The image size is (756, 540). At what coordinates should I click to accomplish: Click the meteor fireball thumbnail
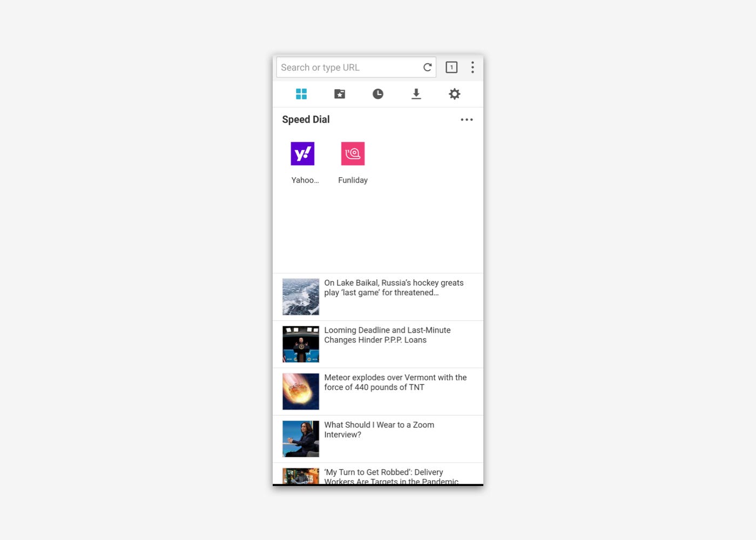(301, 391)
